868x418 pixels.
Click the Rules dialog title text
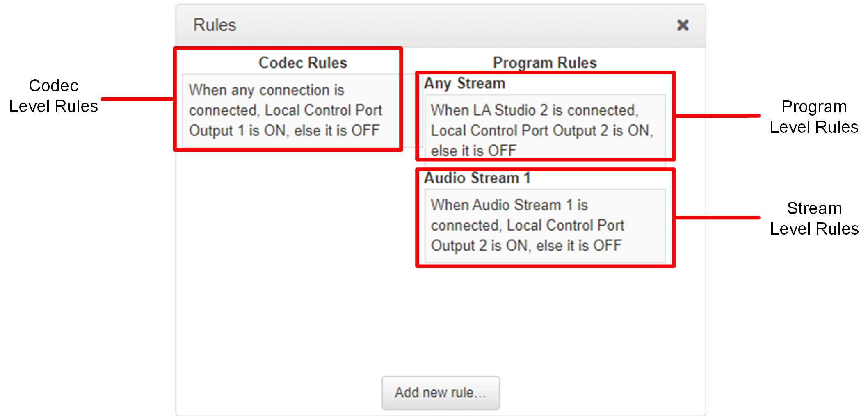(x=215, y=25)
